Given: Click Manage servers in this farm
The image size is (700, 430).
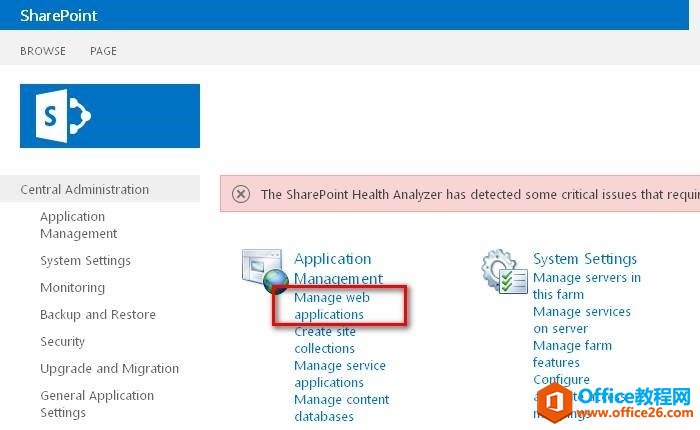Looking at the screenshot, I should (587, 286).
